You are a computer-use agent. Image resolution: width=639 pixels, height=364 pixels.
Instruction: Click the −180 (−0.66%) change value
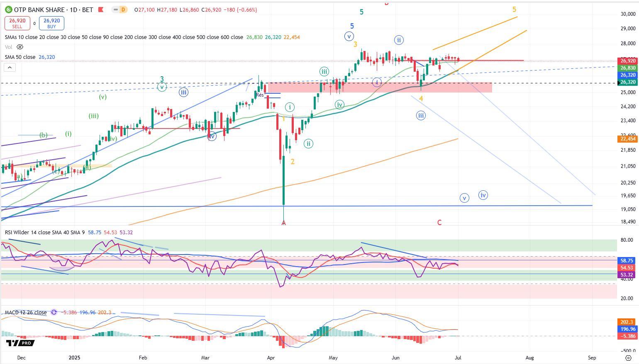click(240, 10)
